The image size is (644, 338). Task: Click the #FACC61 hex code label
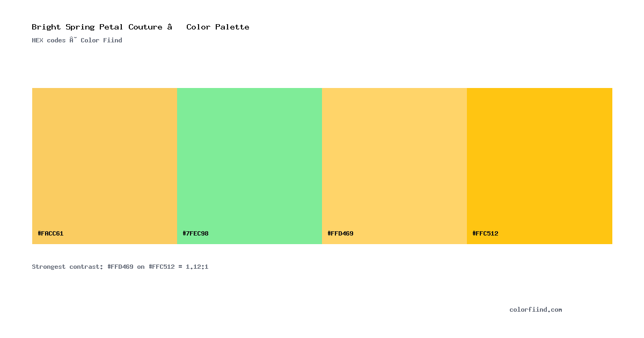click(x=50, y=233)
